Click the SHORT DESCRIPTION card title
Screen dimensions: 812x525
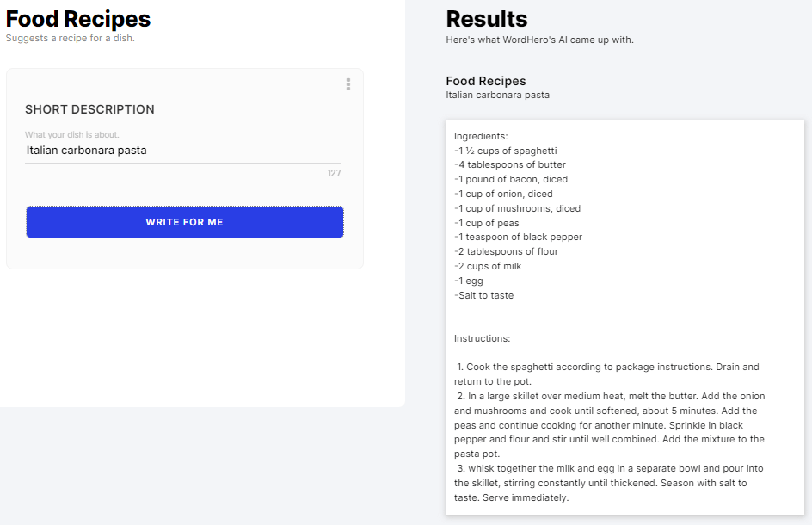[89, 109]
